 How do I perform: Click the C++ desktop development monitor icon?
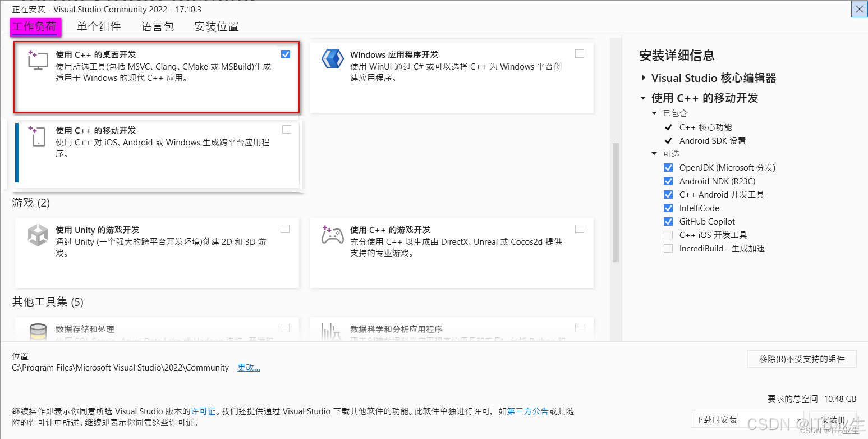point(38,60)
